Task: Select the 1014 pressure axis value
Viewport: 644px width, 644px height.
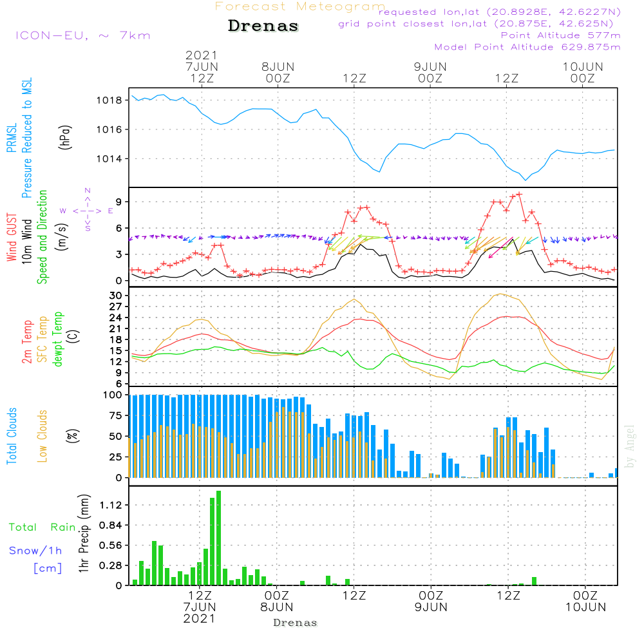Action: point(109,159)
